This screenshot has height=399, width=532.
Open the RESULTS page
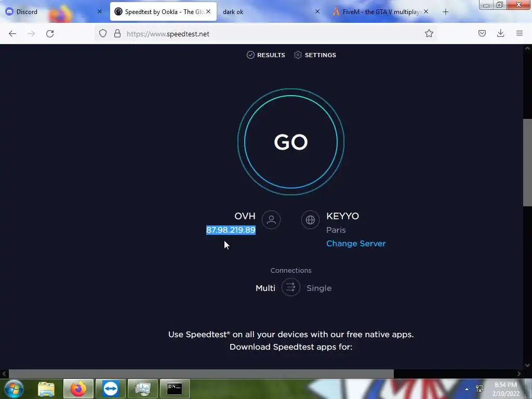point(265,55)
